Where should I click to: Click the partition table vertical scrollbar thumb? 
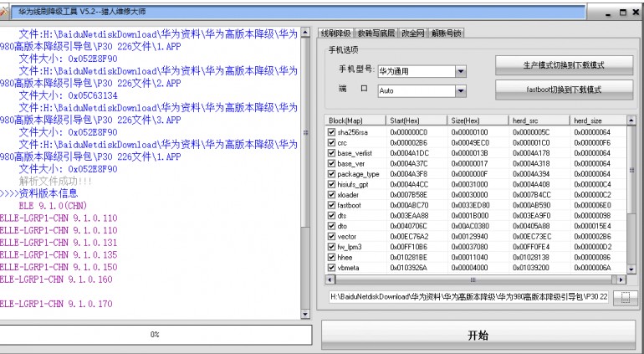click(631, 171)
